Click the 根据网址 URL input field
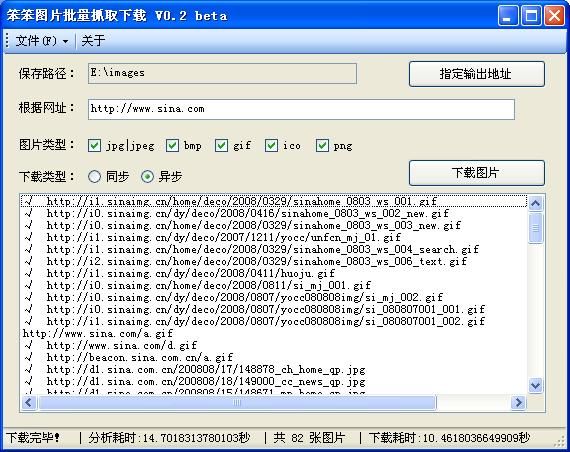This screenshot has height=452, width=570. tap(301, 109)
